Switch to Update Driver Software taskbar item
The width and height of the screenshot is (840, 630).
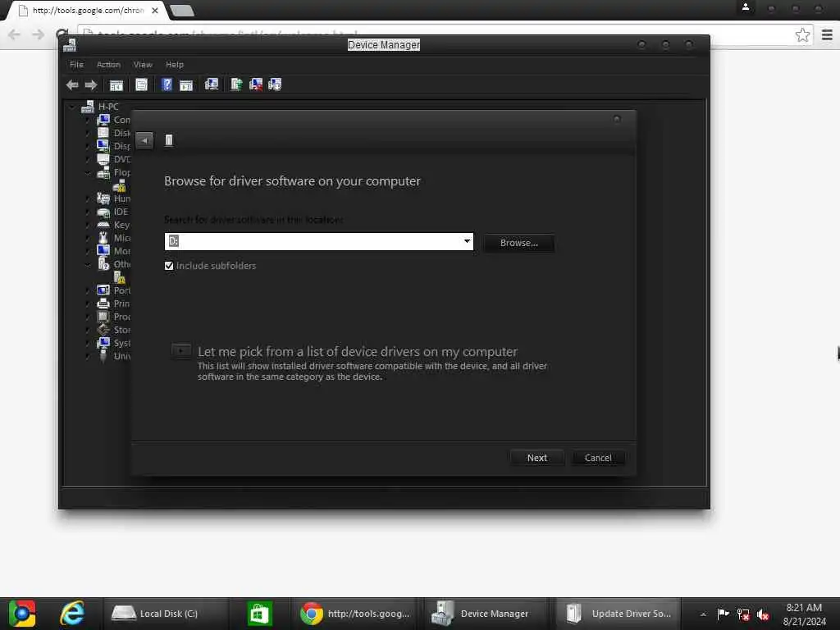coord(618,614)
